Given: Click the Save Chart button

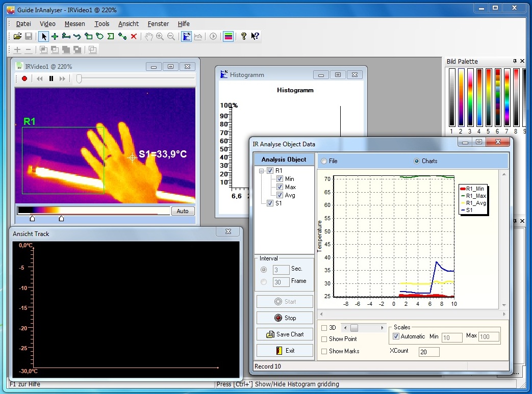Looking at the screenshot, I should [285, 334].
